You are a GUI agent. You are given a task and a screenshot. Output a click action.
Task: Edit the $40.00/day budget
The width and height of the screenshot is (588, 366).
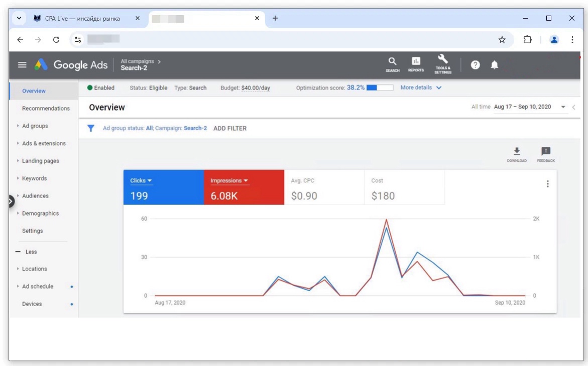pyautogui.click(x=256, y=88)
